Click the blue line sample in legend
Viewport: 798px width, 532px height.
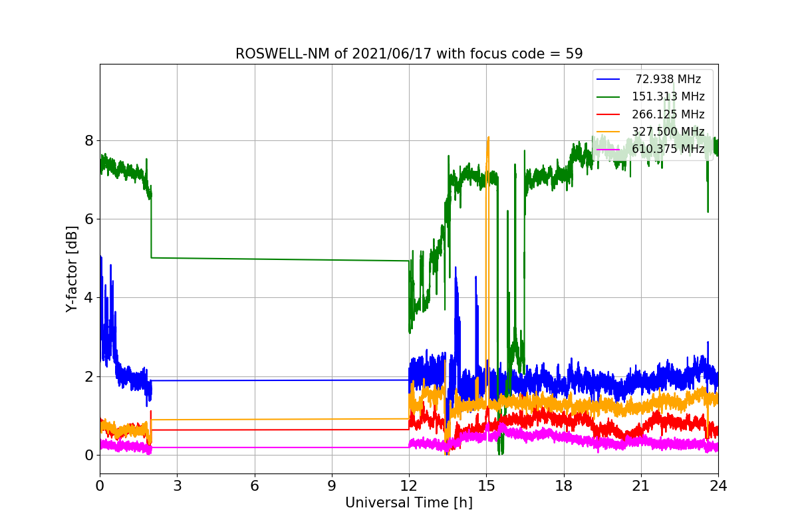coord(608,79)
